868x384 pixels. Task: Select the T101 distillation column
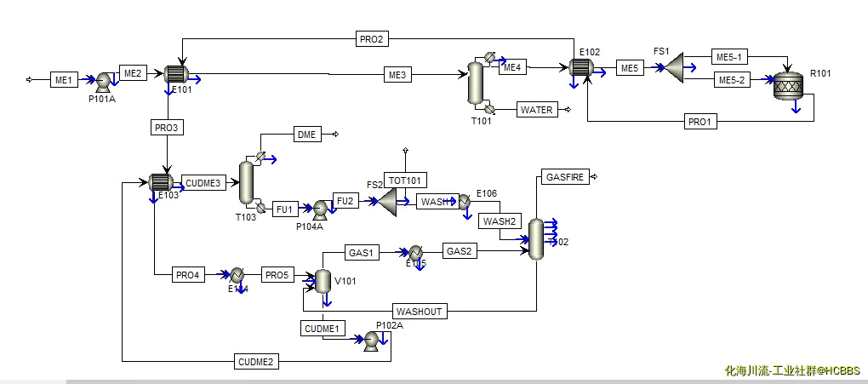(475, 83)
